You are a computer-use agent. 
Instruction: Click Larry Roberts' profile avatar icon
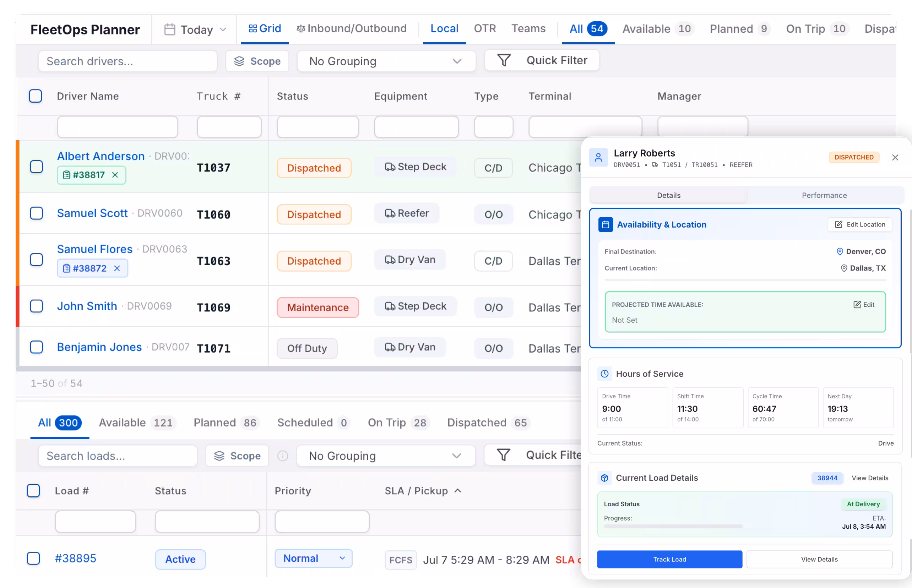tap(598, 157)
